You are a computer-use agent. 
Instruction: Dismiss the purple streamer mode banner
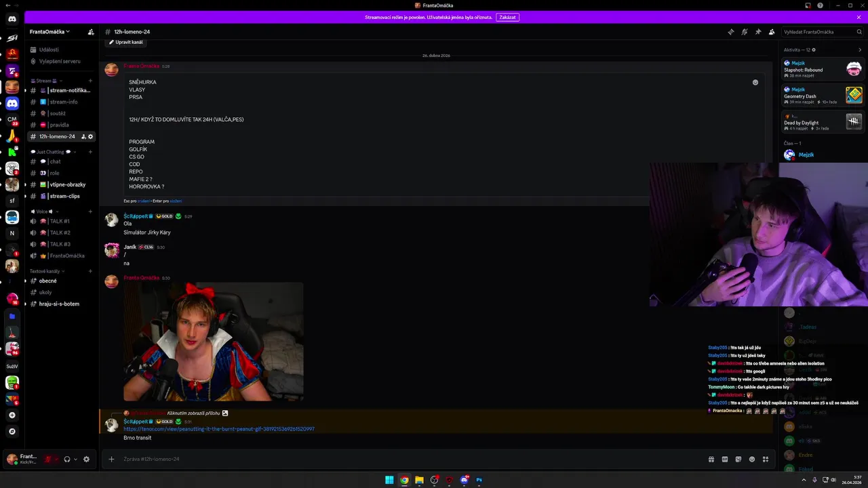(x=859, y=17)
